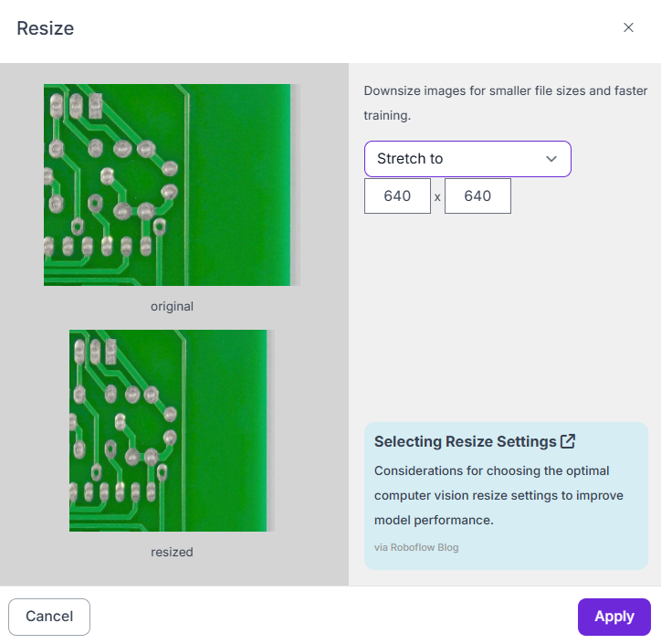Image resolution: width=661 pixels, height=644 pixels.
Task: Click the "resized" caption under the bottom image
Action: click(x=172, y=552)
